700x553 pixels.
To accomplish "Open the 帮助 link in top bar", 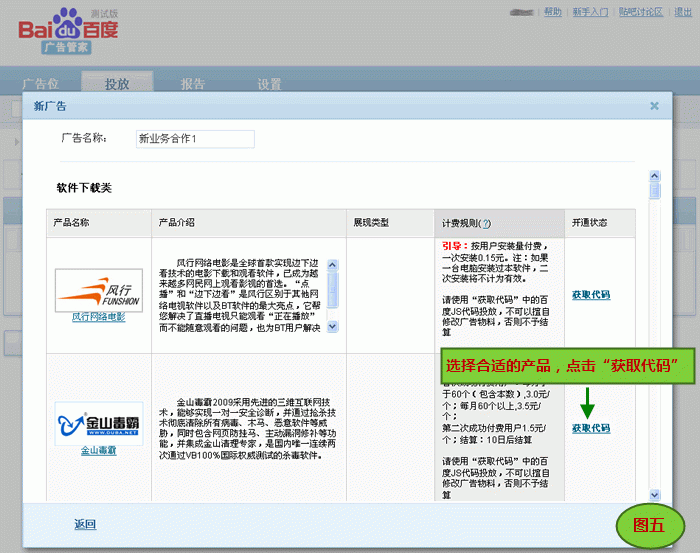I will pyautogui.click(x=553, y=12).
